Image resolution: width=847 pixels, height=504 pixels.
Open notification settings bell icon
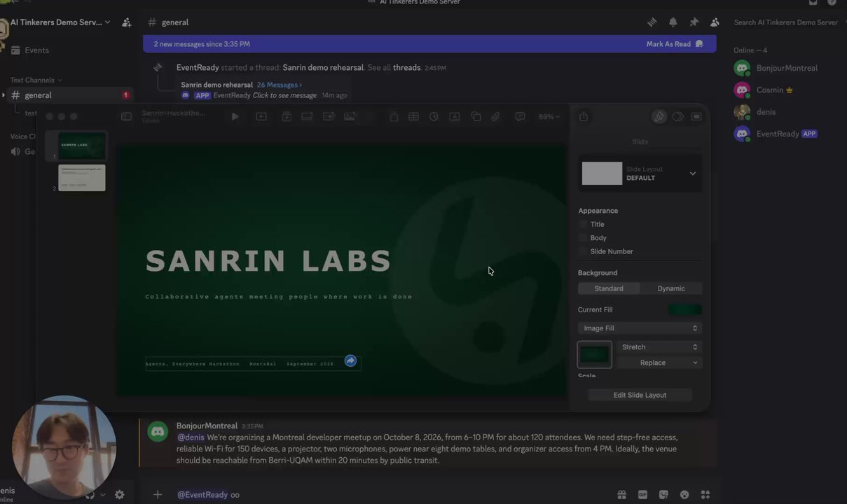coord(673,22)
